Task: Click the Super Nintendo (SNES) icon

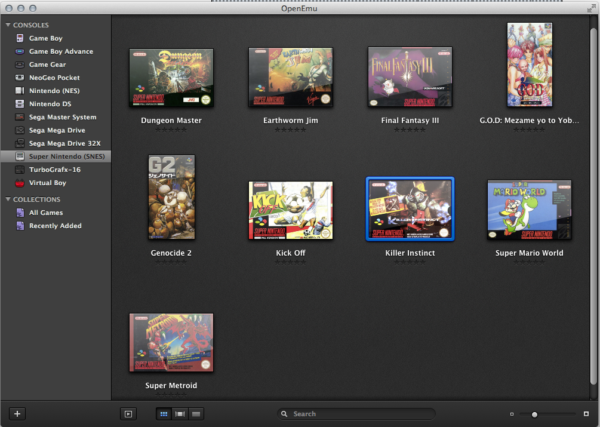Action: [x=20, y=156]
